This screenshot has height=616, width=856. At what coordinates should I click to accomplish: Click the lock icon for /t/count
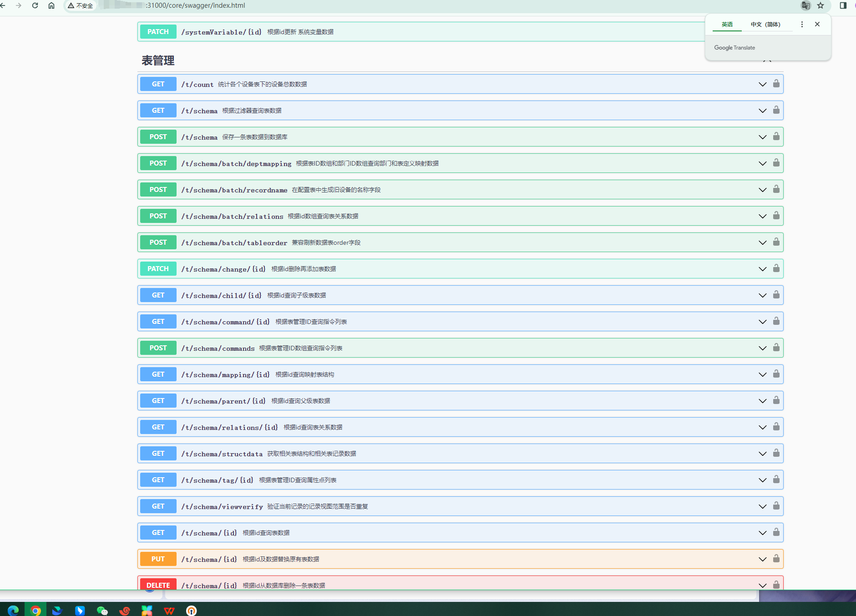(776, 84)
